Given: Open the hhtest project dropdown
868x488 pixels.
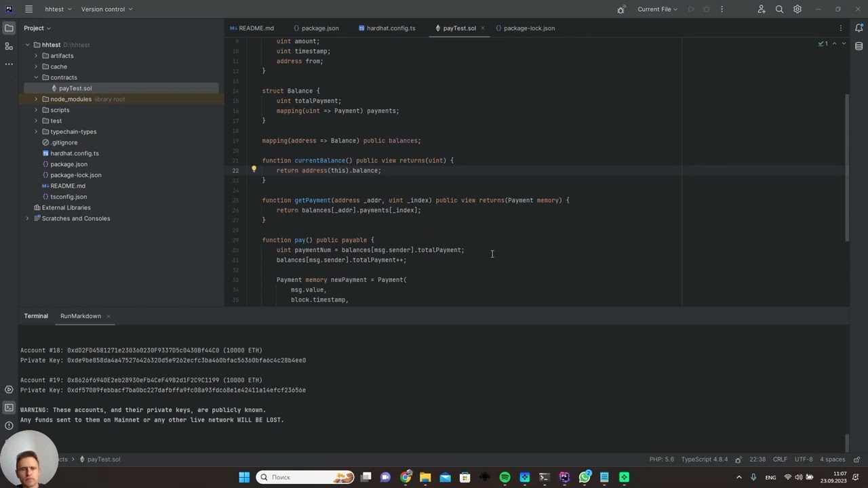Looking at the screenshot, I should tap(58, 9).
